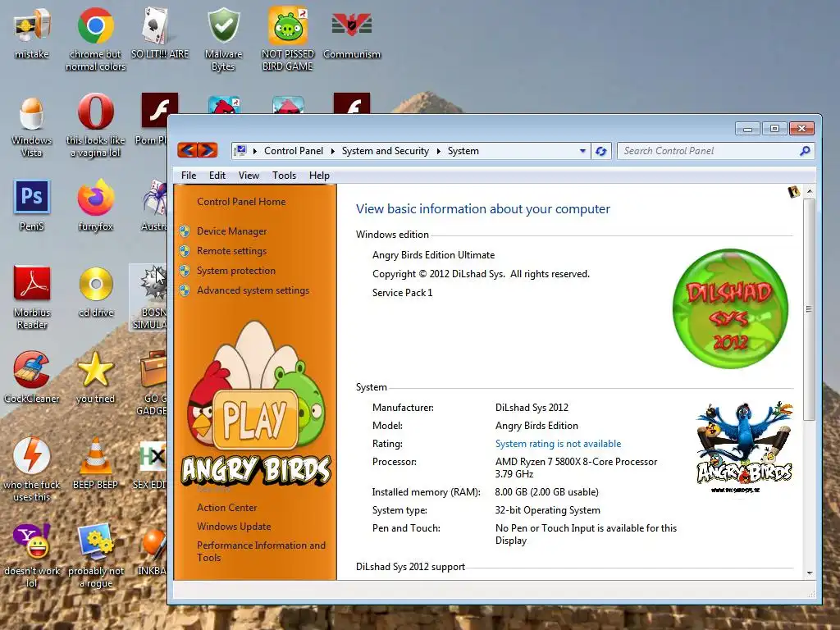Expand arrow after 'System and Security' breadcrumb
Screen dimensions: 840x630
[x=438, y=151]
